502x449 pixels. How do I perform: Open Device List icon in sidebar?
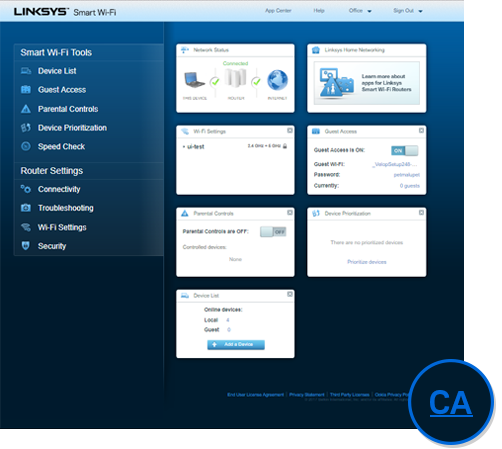coord(26,71)
